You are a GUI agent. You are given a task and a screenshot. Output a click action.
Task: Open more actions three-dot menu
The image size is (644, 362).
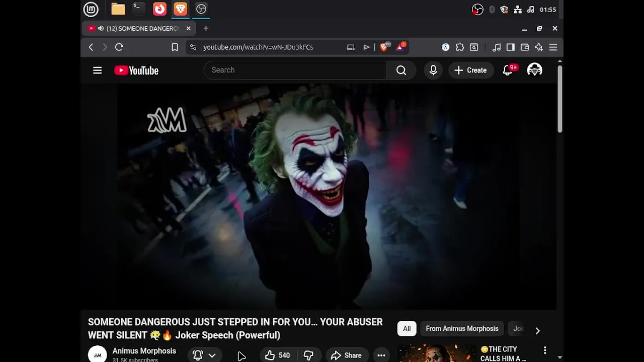(381, 355)
